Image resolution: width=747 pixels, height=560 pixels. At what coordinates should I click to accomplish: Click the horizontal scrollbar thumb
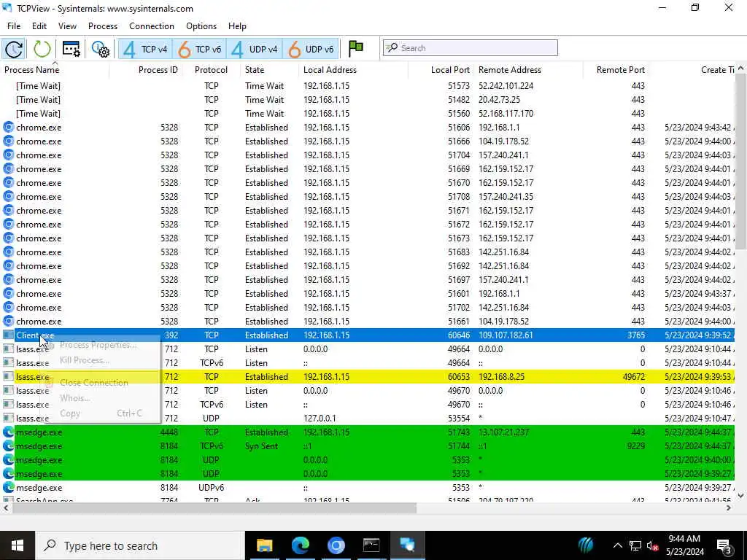click(x=214, y=508)
